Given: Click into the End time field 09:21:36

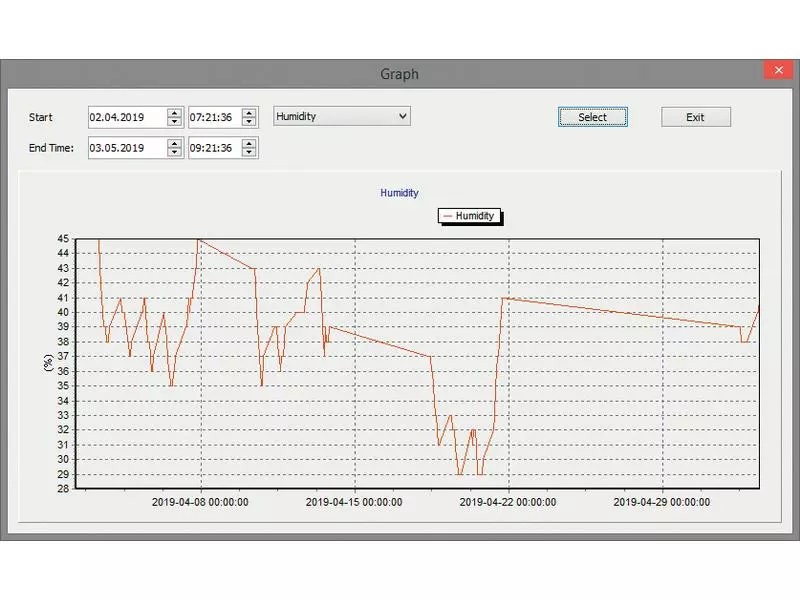Looking at the screenshot, I should [x=213, y=148].
